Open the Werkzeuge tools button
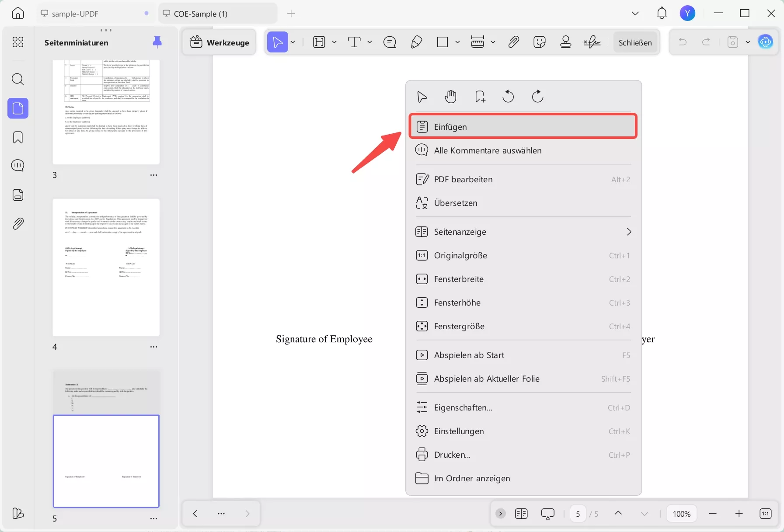 click(220, 42)
